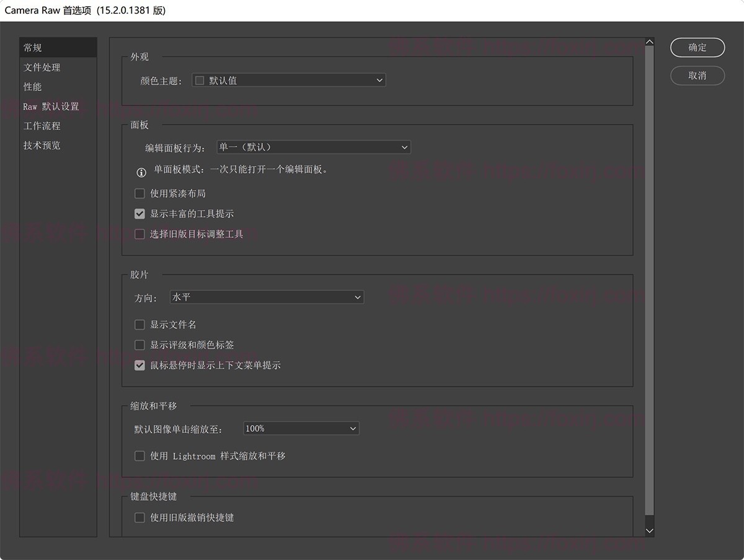
Task: Switch to the 文件处理 category
Action: [42, 68]
